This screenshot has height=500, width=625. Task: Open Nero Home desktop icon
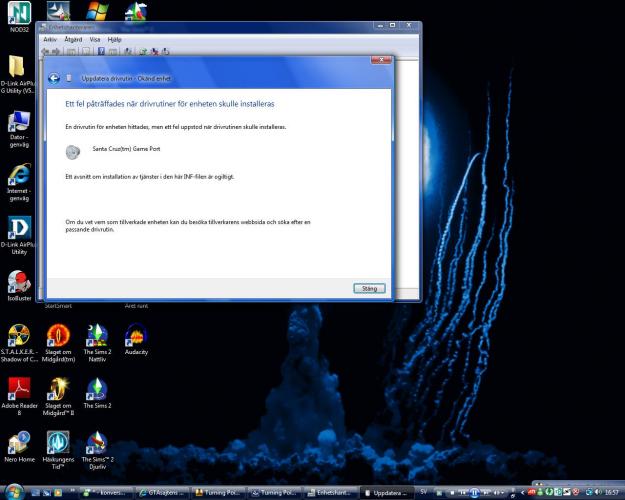tap(18, 443)
